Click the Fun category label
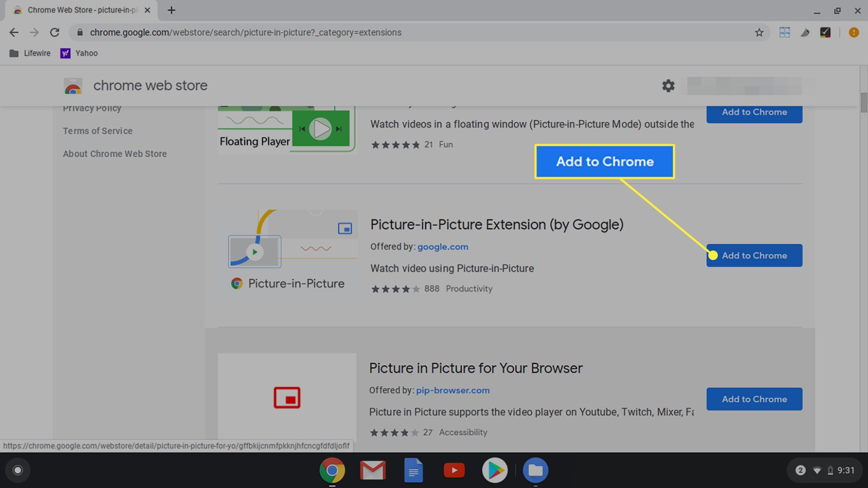 point(446,145)
